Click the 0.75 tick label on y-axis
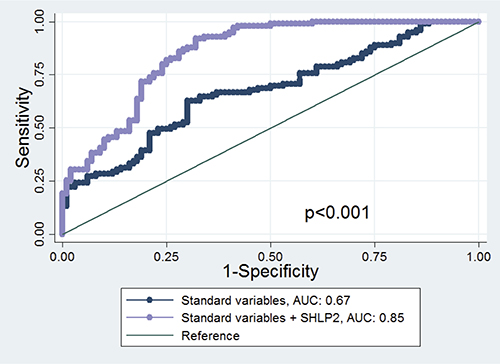500x364 pixels. click(x=39, y=74)
